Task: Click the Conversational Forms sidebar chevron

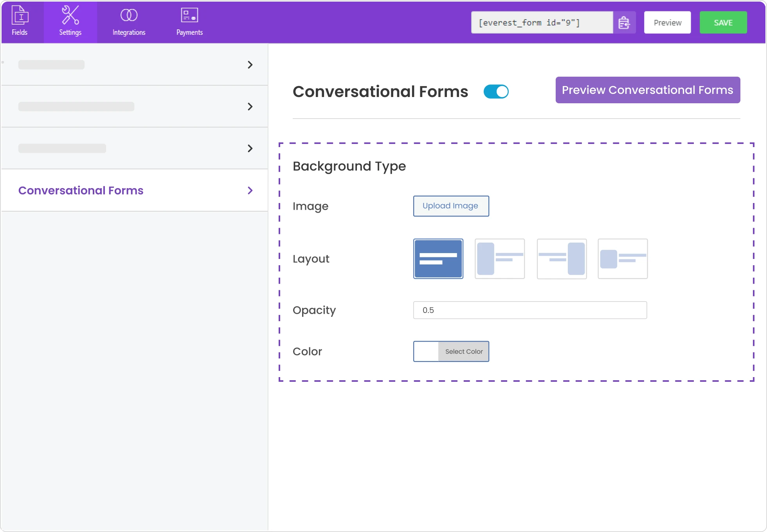Action: [250, 191]
